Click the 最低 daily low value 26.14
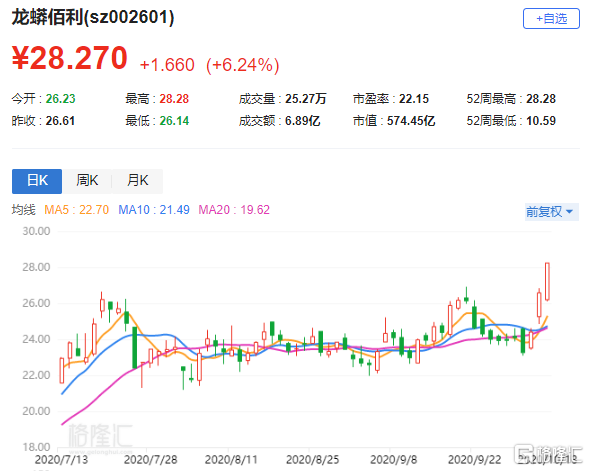Viewport: 589px width, 471px height. point(174,121)
